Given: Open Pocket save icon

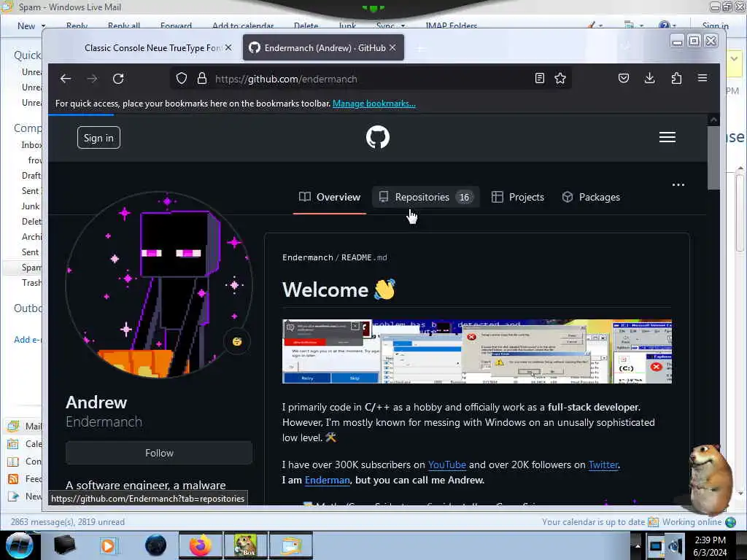Looking at the screenshot, I should [624, 78].
